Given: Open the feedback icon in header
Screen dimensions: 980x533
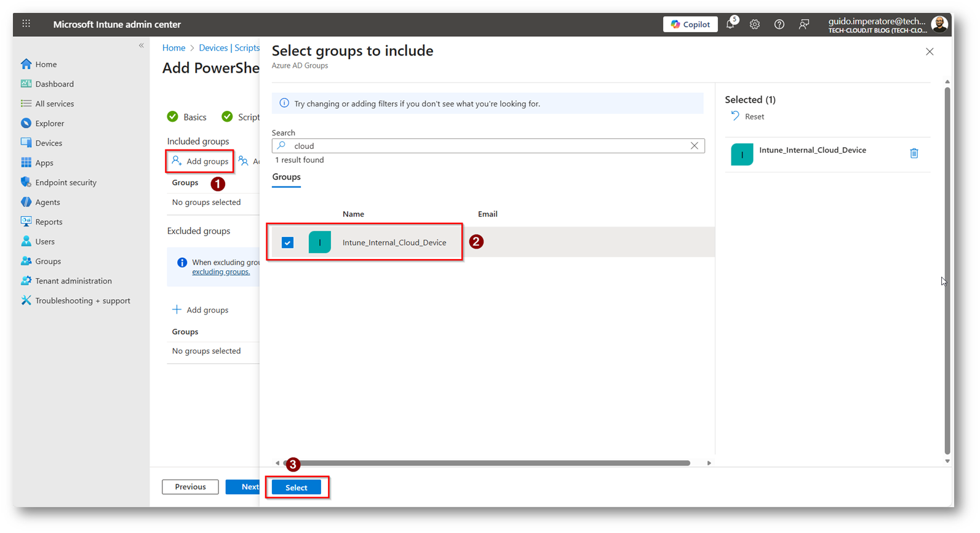Looking at the screenshot, I should [x=803, y=25].
